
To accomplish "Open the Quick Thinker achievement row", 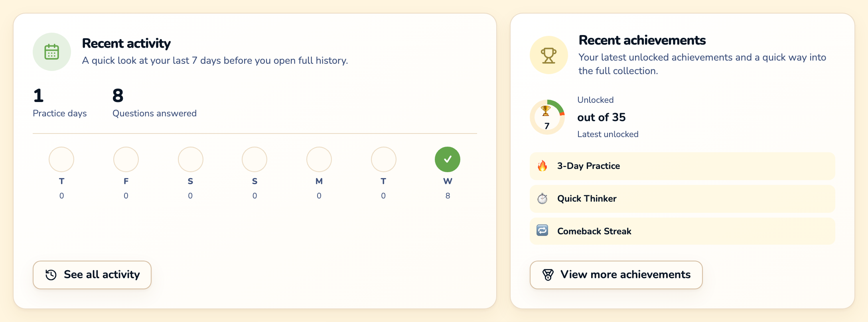I will coord(682,198).
